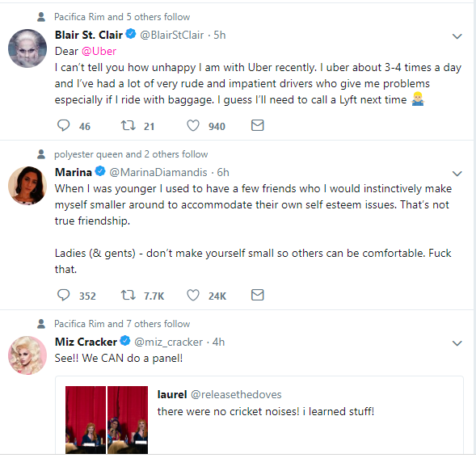476x458 pixels.
Task: Like Marina's tweet with 24K likes
Action: [193, 295]
